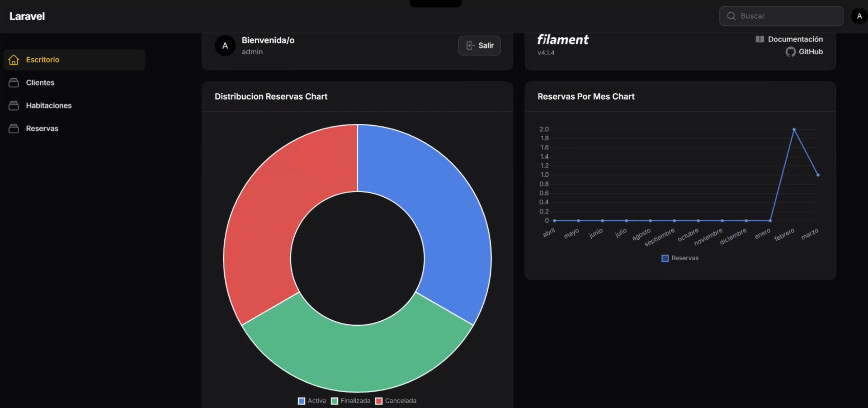The height and width of the screenshot is (408, 868).
Task: Click the Documentación book icon
Action: (x=759, y=39)
